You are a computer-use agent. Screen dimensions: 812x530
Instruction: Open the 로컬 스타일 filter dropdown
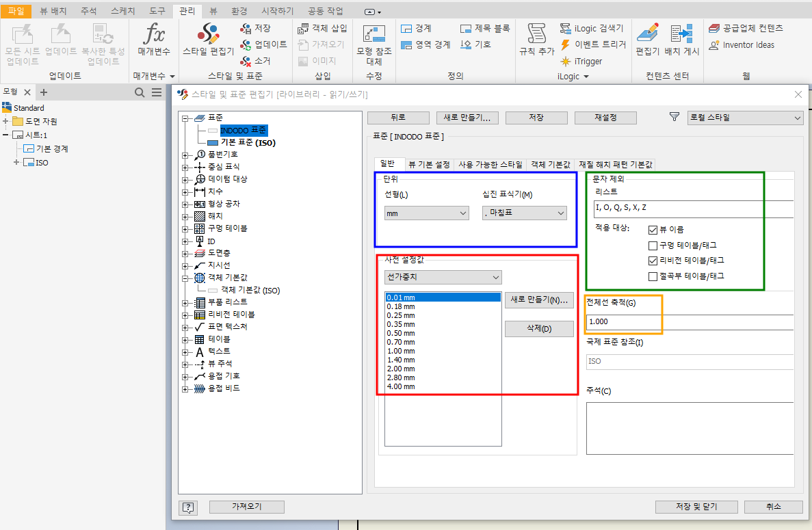[745, 118]
